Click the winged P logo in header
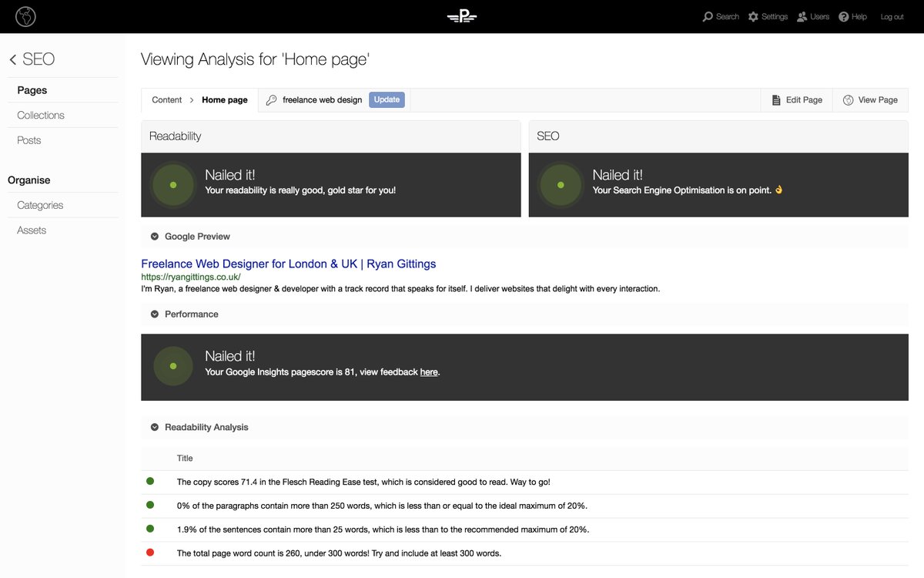924x578 pixels. (462, 16)
